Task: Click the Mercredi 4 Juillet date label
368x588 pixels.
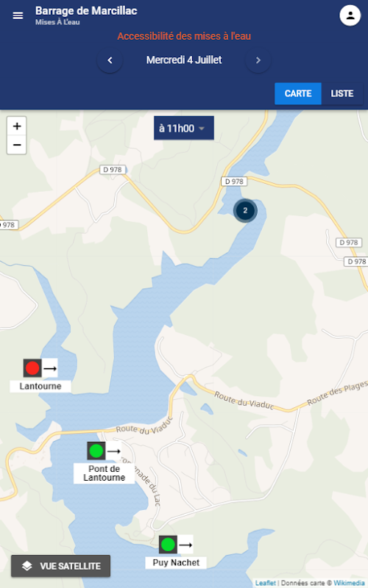Action: (x=184, y=60)
